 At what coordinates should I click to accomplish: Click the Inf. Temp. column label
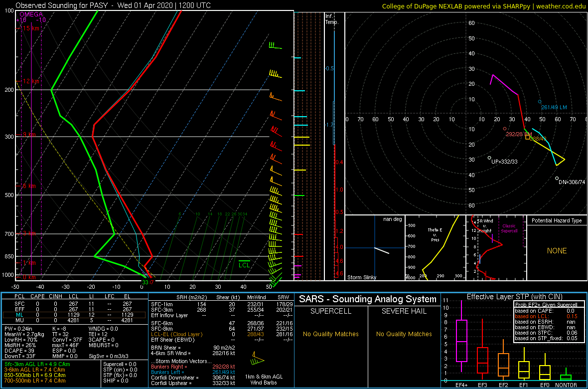332,19
